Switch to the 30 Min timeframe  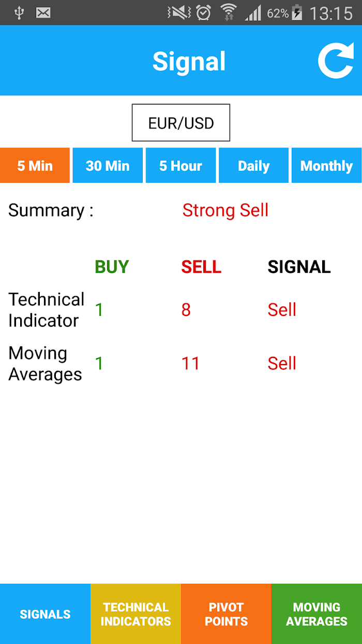108,166
